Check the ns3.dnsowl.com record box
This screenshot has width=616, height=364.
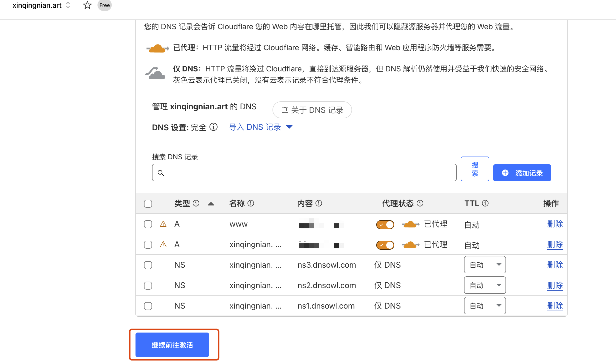pos(148,265)
